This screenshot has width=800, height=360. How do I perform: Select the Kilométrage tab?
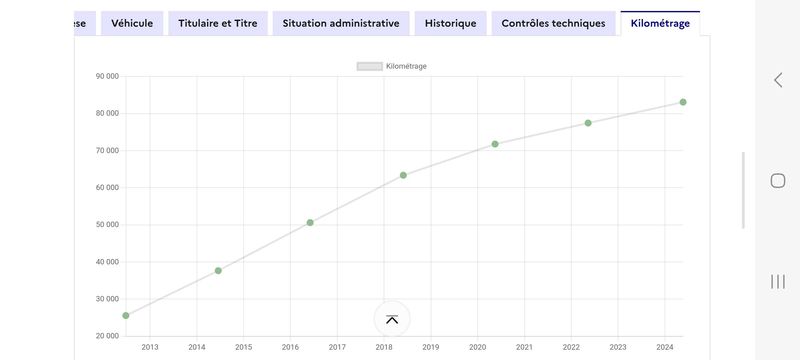coord(660,23)
